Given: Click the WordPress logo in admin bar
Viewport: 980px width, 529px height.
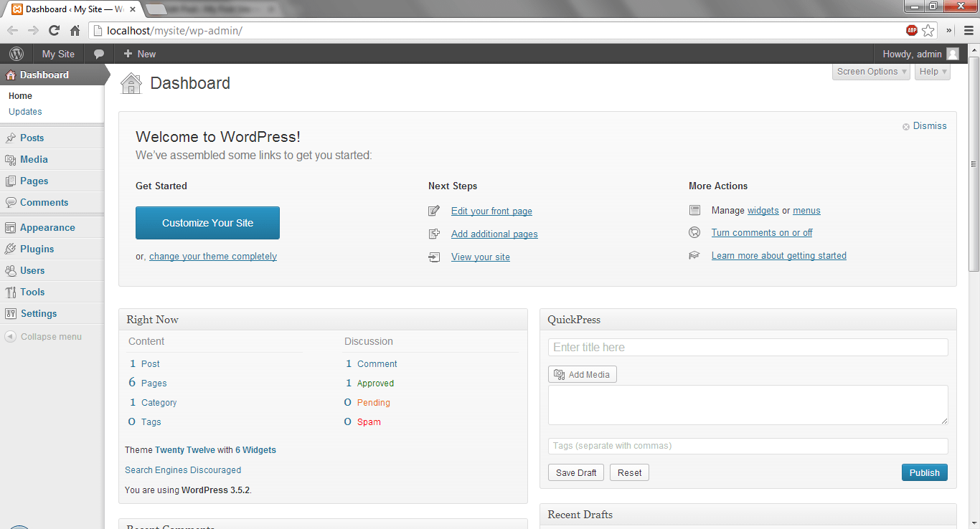Looking at the screenshot, I should coord(17,54).
